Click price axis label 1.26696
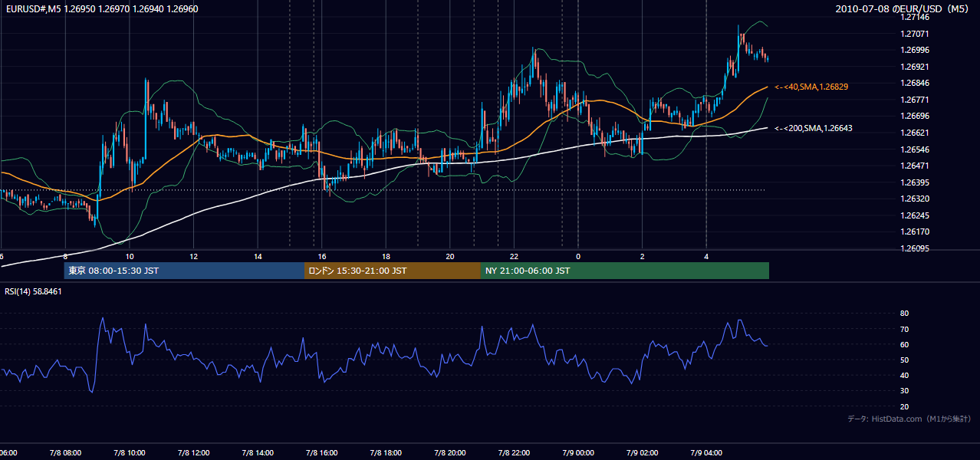The height and width of the screenshot is (460, 980). (x=915, y=116)
